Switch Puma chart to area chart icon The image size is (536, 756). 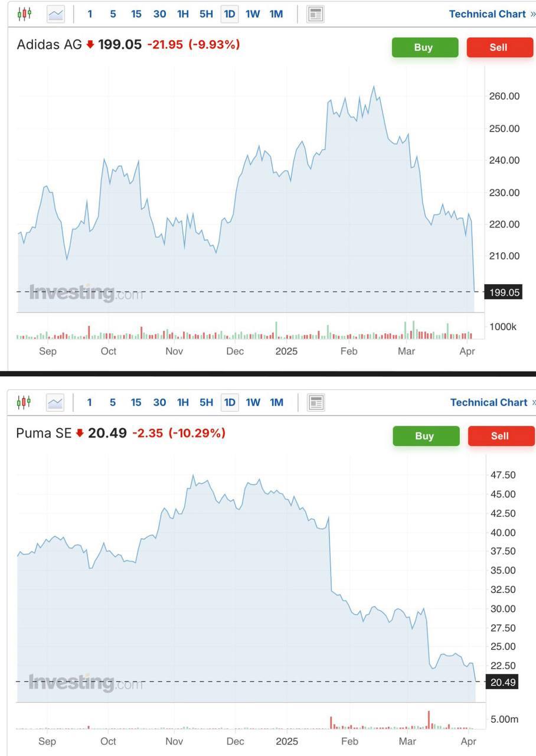click(55, 402)
